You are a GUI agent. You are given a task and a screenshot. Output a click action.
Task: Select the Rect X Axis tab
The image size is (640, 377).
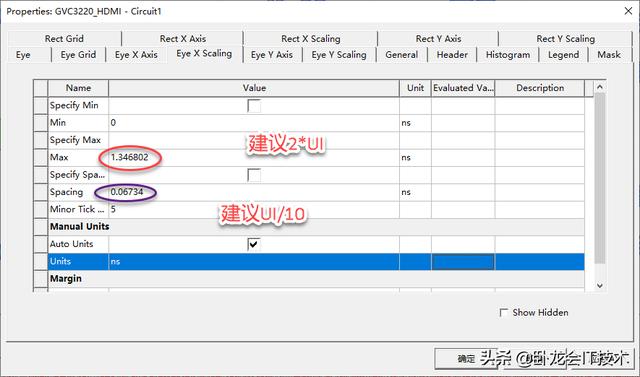[x=182, y=39]
